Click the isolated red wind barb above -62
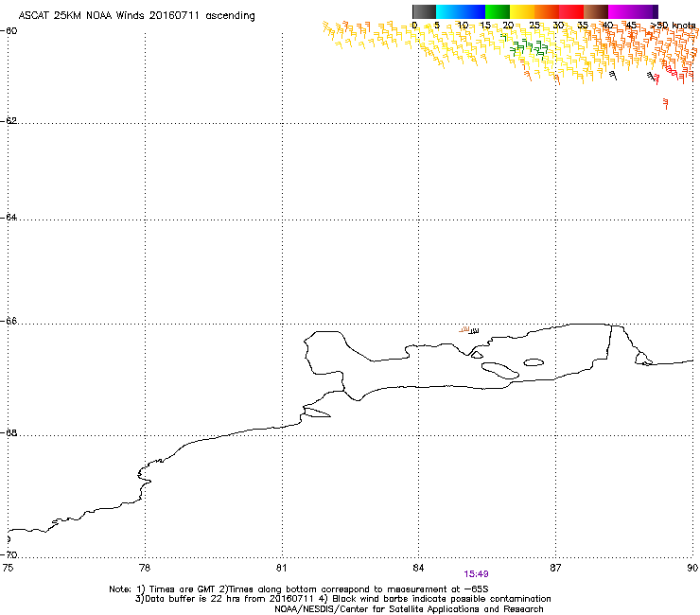700x615 pixels. click(x=666, y=104)
